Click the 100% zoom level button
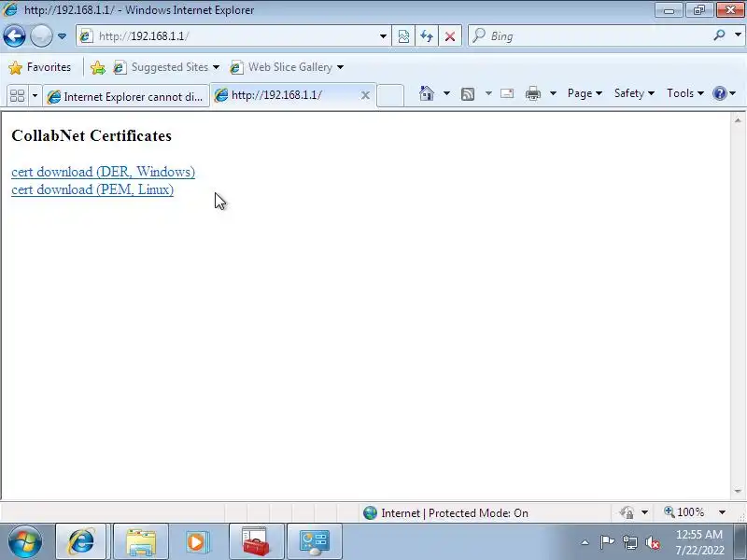Screen dimensions: 747x560 [x=684, y=512]
